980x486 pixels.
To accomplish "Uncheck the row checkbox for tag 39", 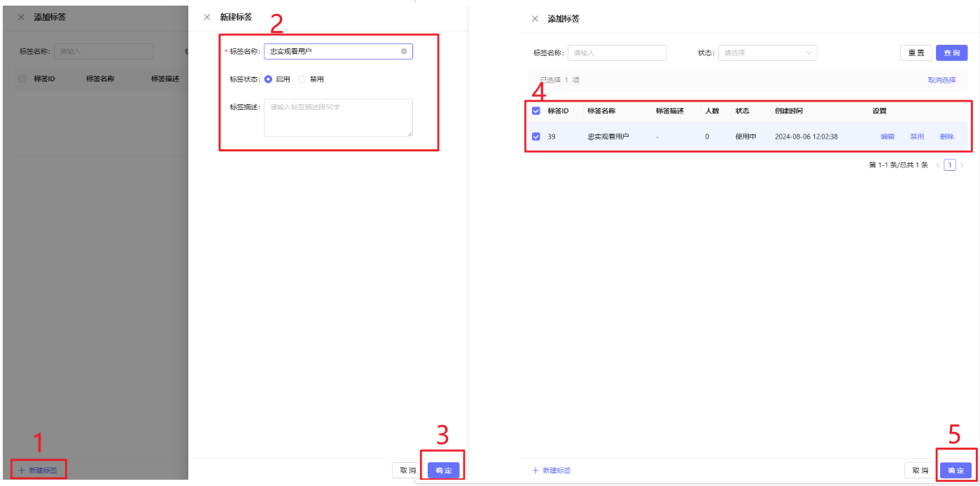I will (536, 137).
